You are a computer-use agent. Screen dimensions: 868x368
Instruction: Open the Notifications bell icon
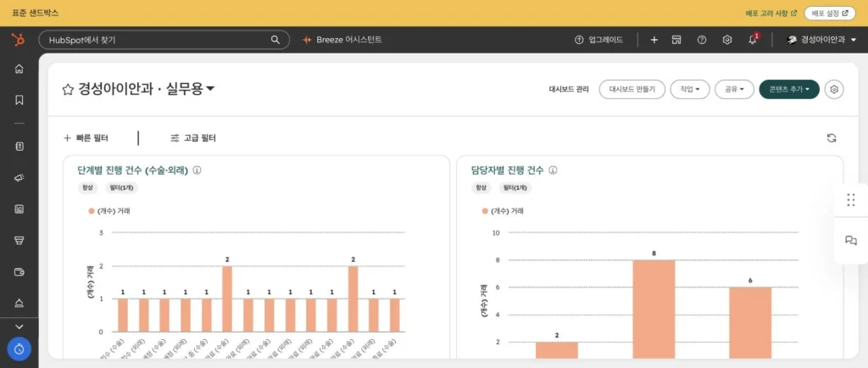pos(753,40)
